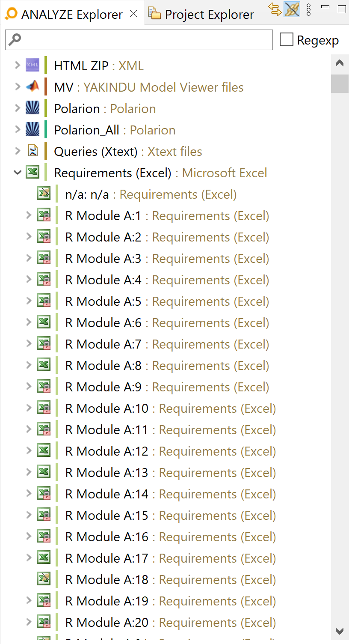The image size is (349, 644).
Task: Click the vertical scrollbar thumb
Action: click(x=340, y=83)
